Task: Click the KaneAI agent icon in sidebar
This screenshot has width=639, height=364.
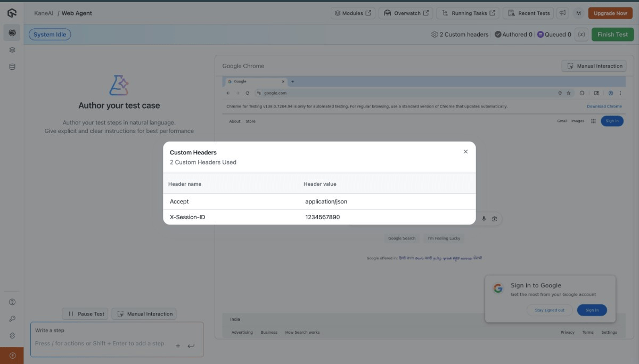Action: click(x=12, y=33)
